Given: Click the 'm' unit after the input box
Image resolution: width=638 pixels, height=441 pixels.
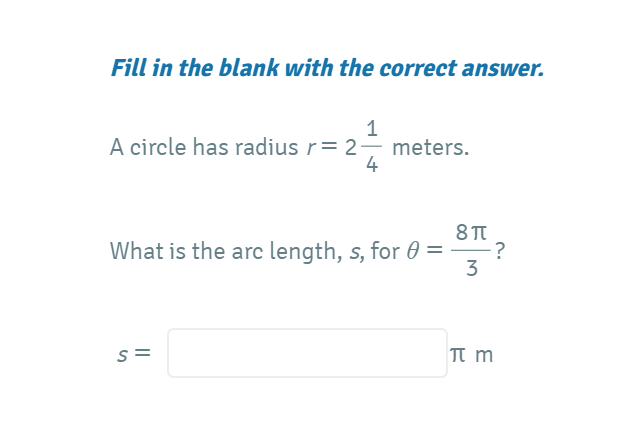Looking at the screenshot, I should 484,355.
